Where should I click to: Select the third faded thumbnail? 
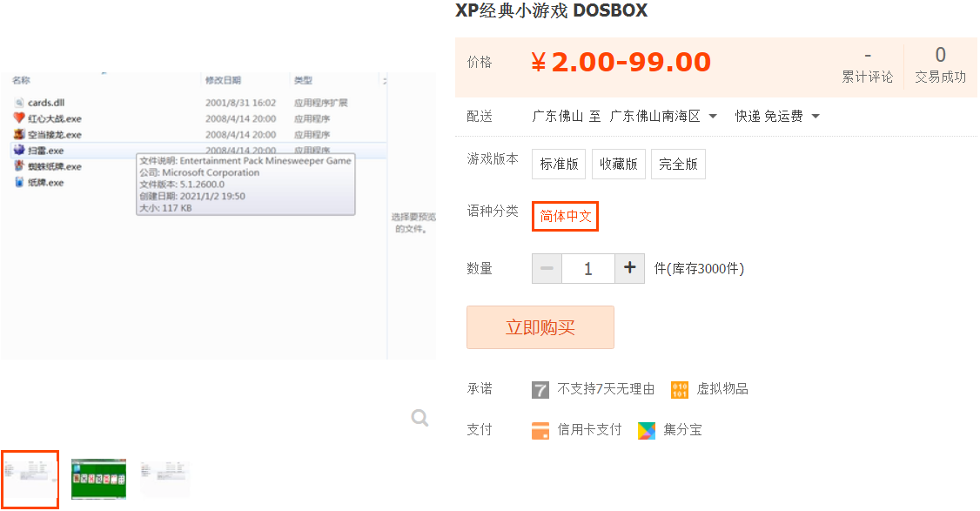point(165,479)
